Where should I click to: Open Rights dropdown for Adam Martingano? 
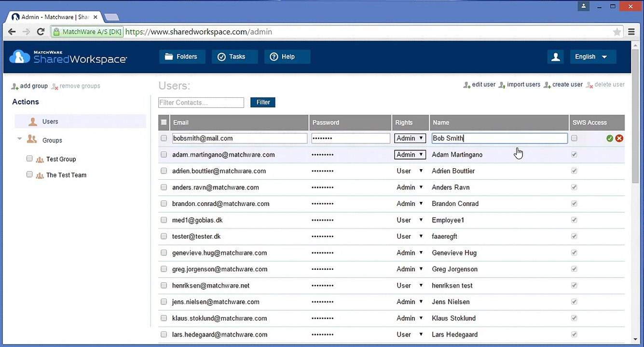click(x=410, y=155)
